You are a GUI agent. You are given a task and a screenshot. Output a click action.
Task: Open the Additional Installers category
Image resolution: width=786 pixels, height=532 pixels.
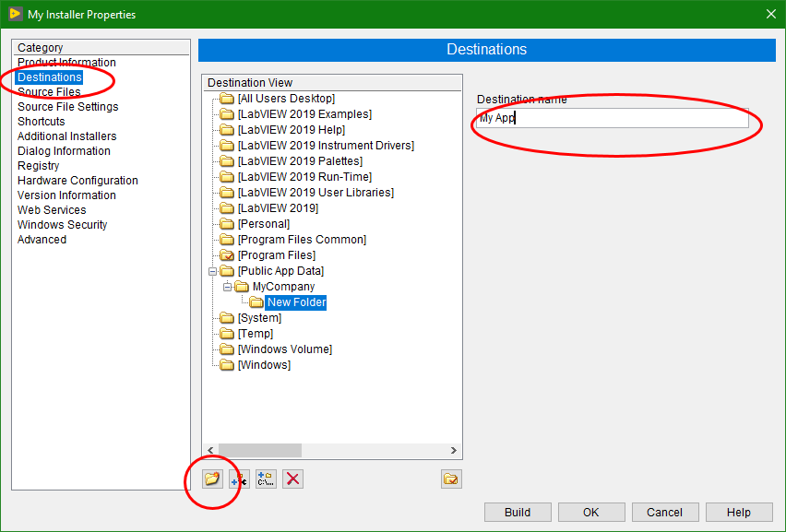point(66,136)
